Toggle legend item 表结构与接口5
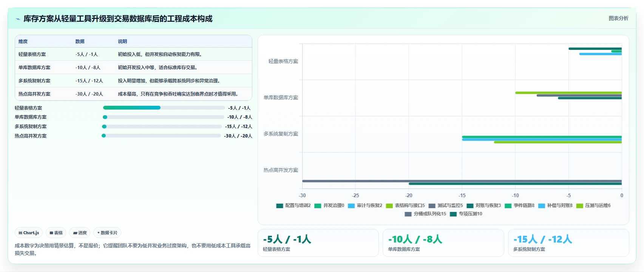644x272 pixels. 405,206
